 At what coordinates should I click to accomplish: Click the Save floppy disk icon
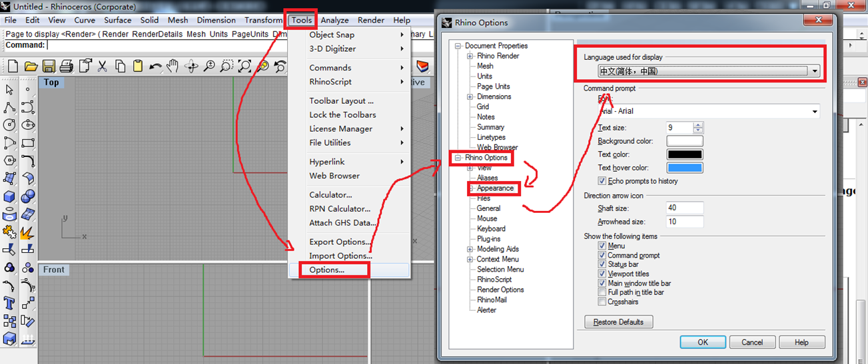pos(49,66)
